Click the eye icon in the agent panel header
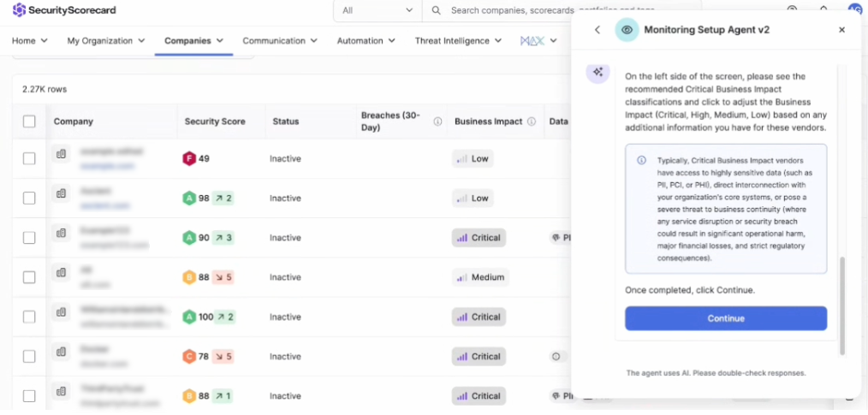The width and height of the screenshot is (868, 415). [627, 30]
